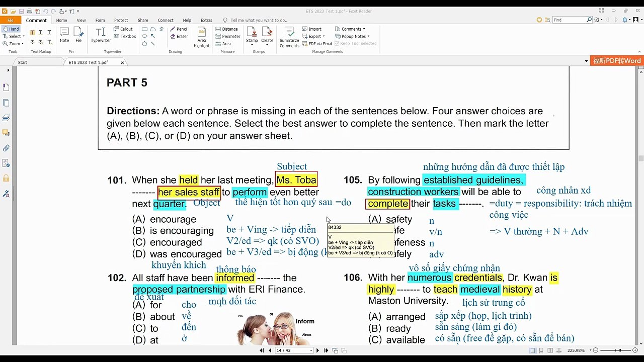Open the Help ribbon tab
The width and height of the screenshot is (644, 362).
point(187,20)
